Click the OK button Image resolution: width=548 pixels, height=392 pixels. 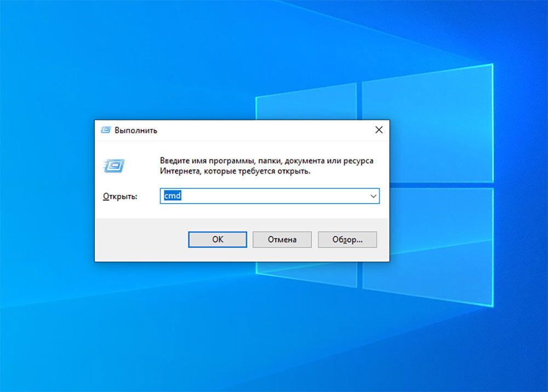pos(218,239)
